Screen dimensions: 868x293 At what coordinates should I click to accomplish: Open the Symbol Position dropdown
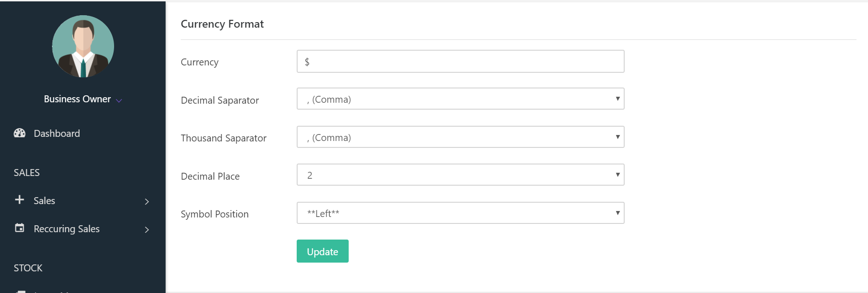tap(460, 213)
